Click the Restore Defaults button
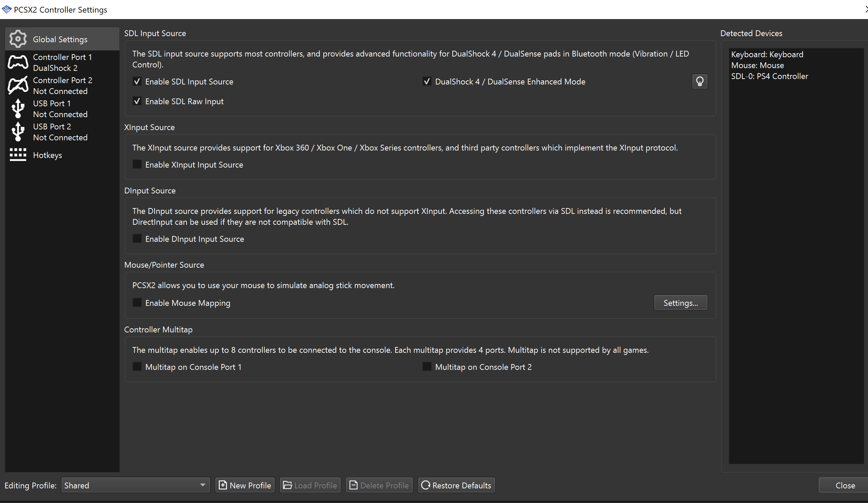 pyautogui.click(x=456, y=485)
